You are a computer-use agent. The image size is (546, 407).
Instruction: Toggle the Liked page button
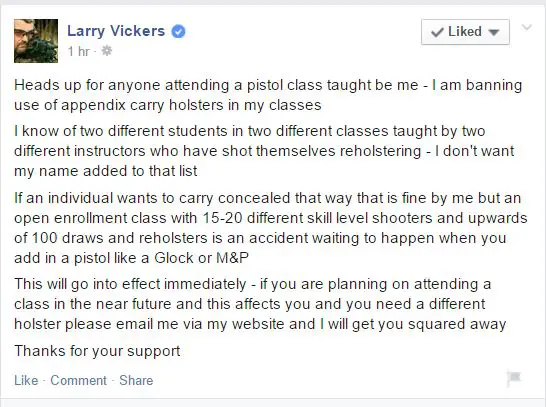[465, 32]
